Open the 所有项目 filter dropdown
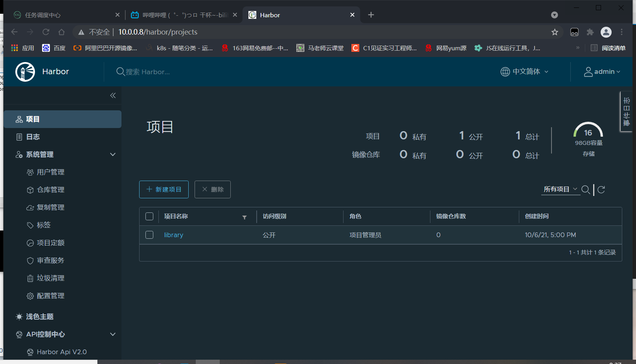 tap(560, 189)
